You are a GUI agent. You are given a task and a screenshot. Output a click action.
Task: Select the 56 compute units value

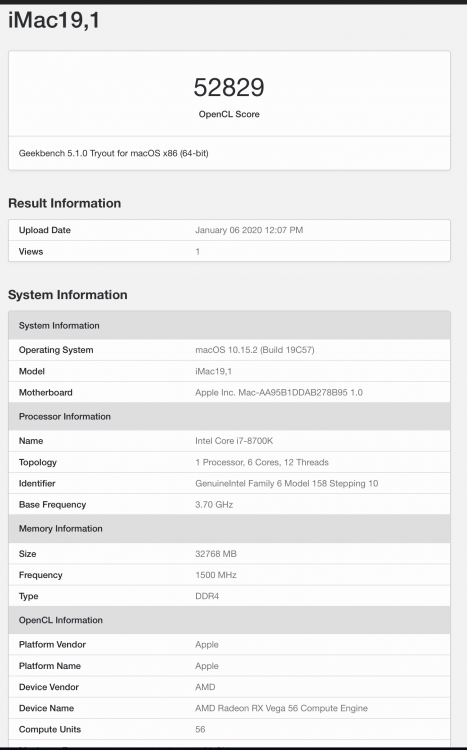coord(200,729)
